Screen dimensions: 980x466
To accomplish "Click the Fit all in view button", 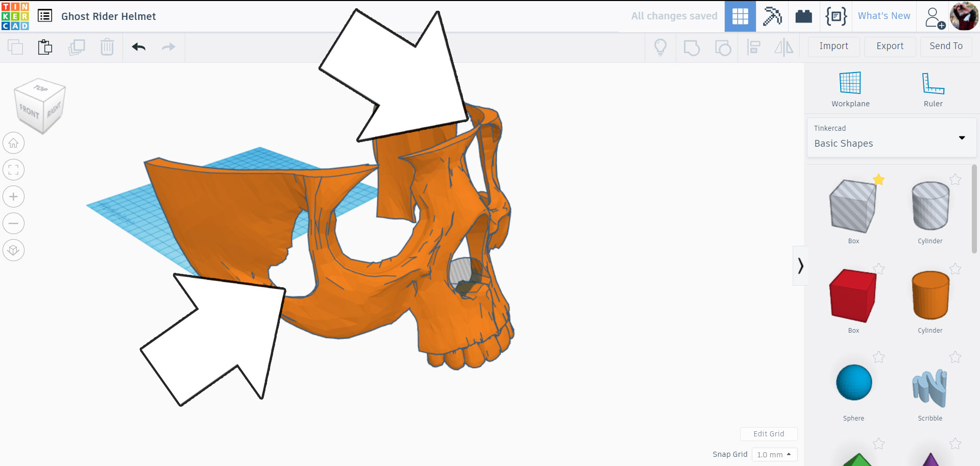I will click(x=14, y=170).
